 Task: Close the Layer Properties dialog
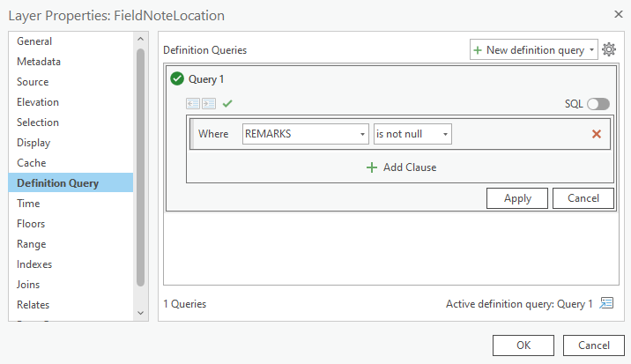(x=617, y=14)
